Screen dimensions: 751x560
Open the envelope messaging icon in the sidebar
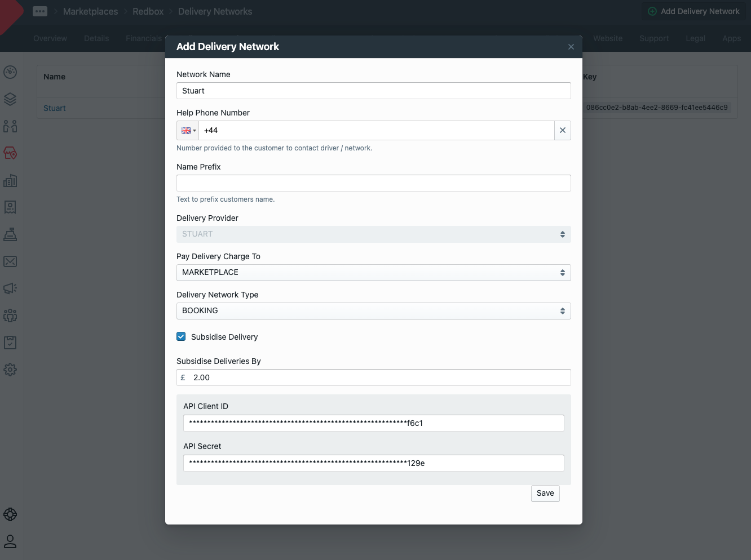point(10,261)
